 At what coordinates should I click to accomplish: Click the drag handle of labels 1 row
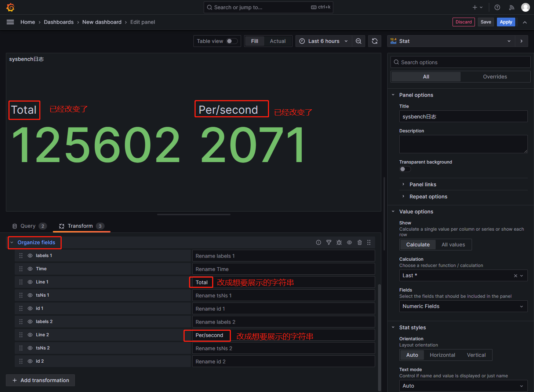pyautogui.click(x=21, y=256)
